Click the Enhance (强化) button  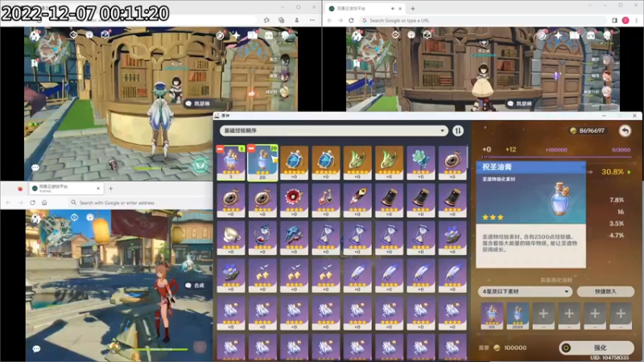[x=597, y=348]
